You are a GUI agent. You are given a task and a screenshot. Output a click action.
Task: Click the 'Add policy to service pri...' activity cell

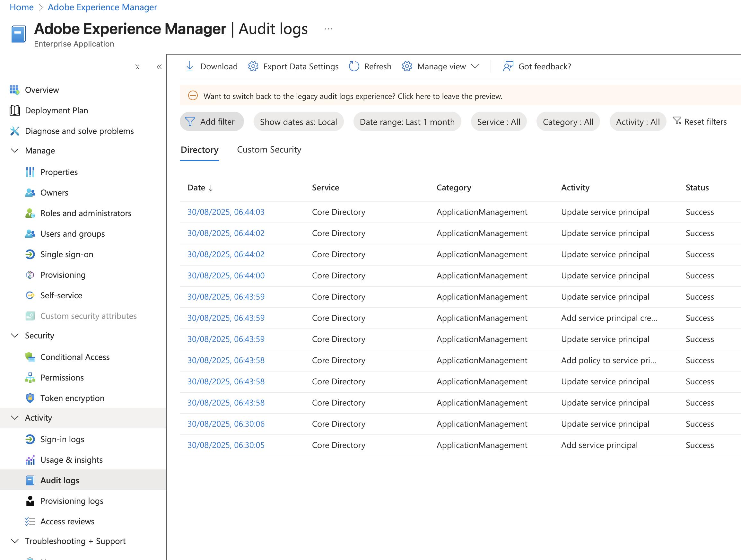(x=609, y=360)
